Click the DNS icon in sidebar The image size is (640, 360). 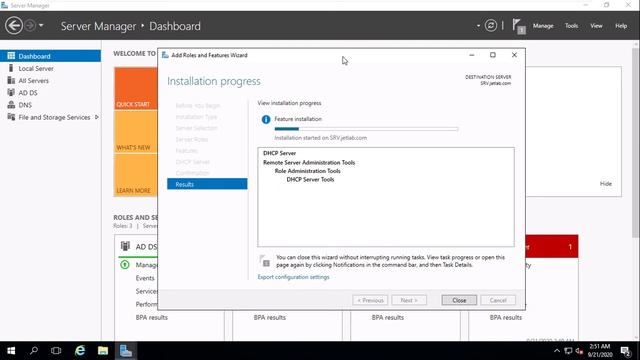coord(11,105)
